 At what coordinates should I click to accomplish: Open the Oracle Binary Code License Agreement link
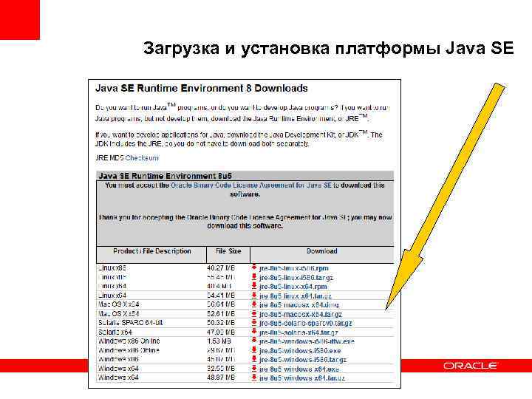click(251, 185)
